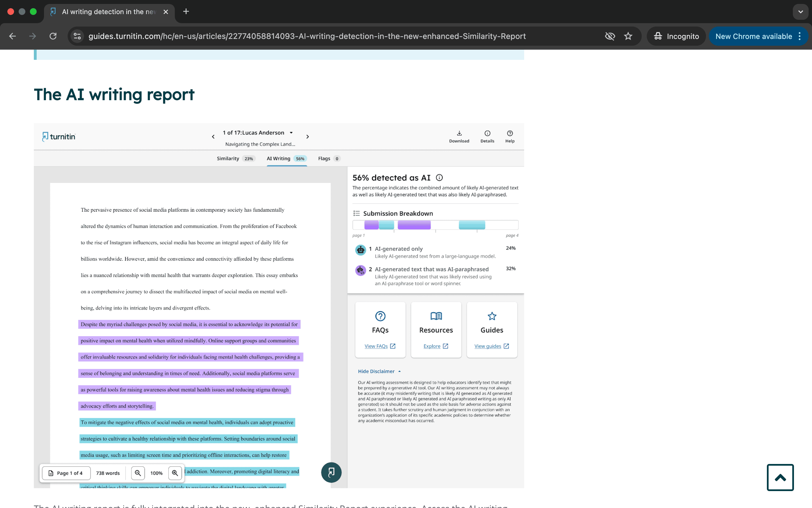Open the View guides link

pyautogui.click(x=491, y=346)
